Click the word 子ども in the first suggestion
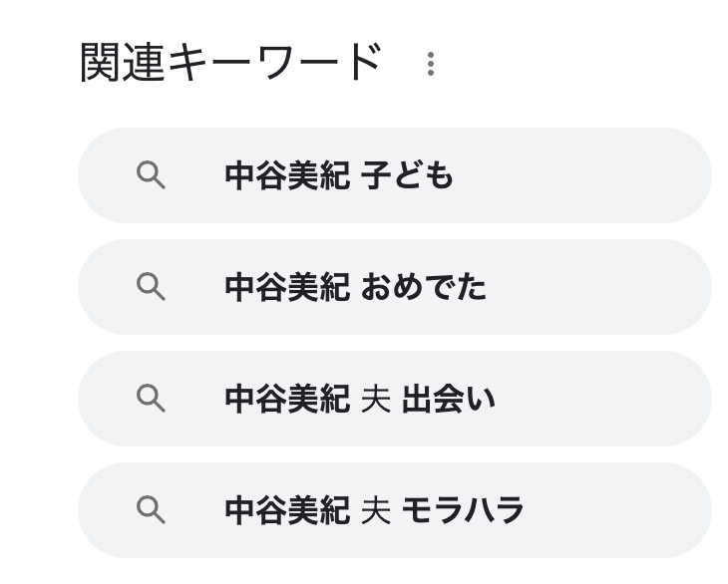This screenshot has width=728, height=584. coord(407,175)
